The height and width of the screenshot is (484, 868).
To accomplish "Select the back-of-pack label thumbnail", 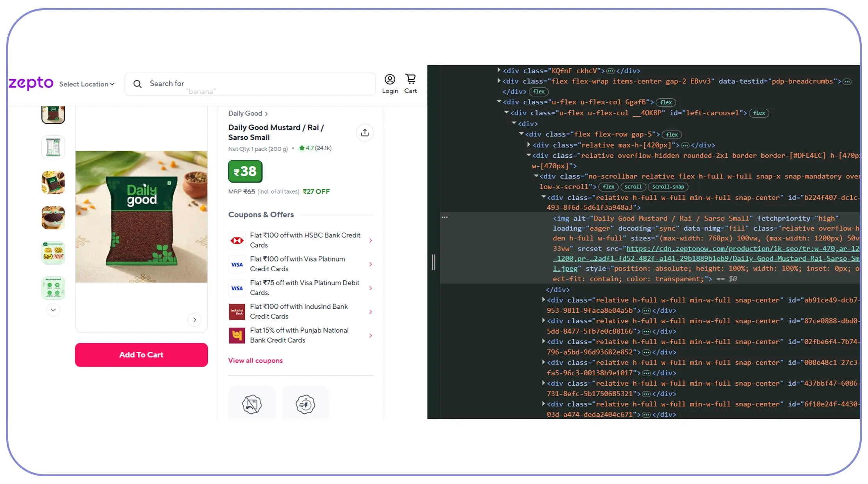I will coord(53,147).
